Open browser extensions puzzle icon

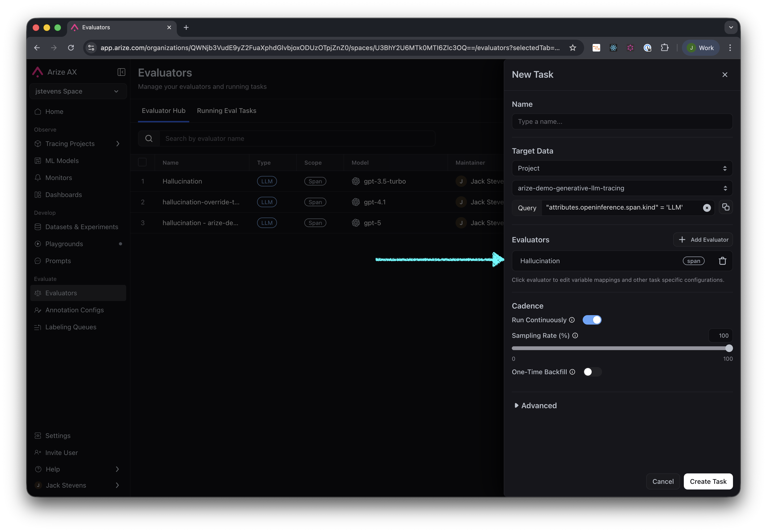point(664,48)
